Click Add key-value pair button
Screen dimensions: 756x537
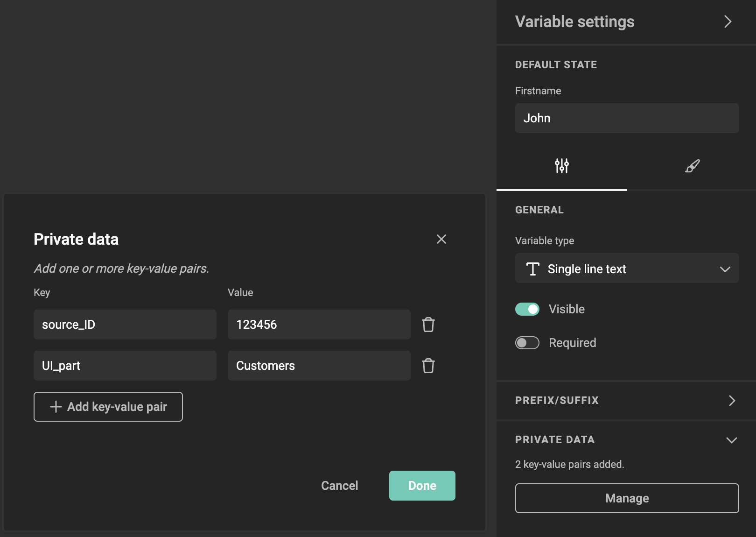(108, 407)
